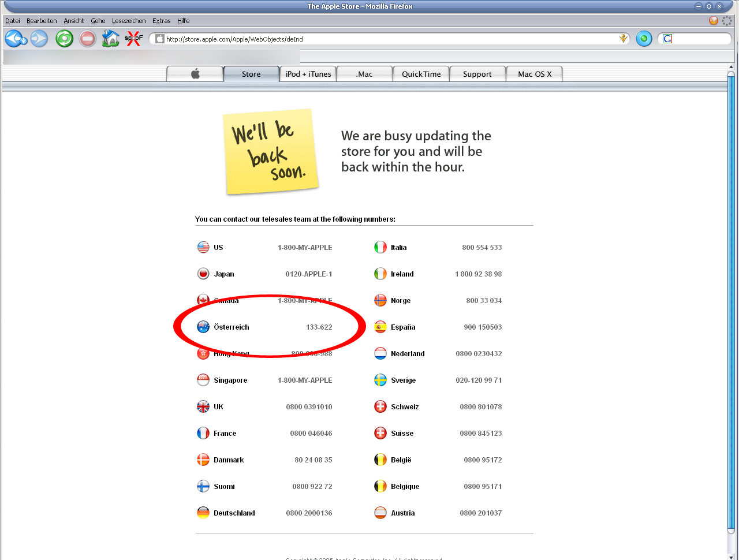The height and width of the screenshot is (560, 739).
Task: Click the We'll be back soon sticky note
Action: [x=270, y=151]
